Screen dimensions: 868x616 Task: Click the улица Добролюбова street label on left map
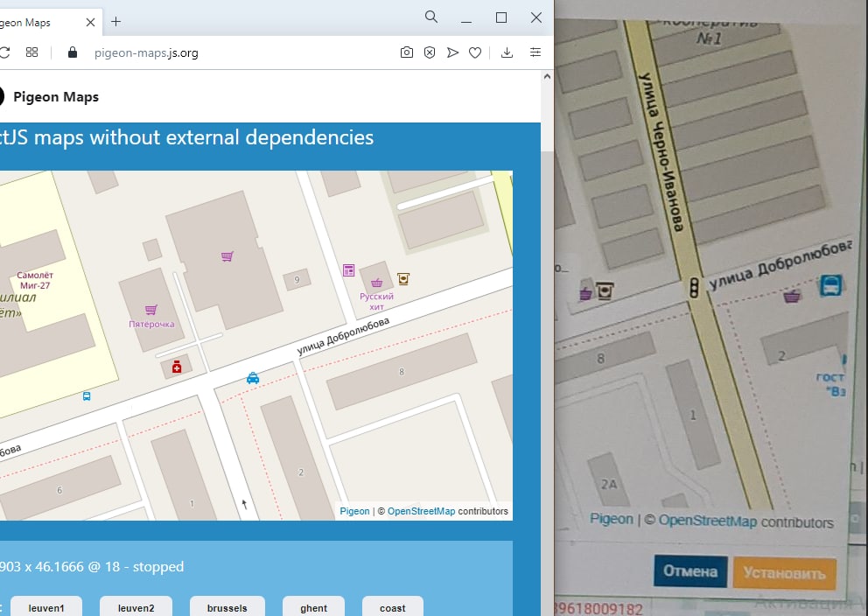coord(343,336)
